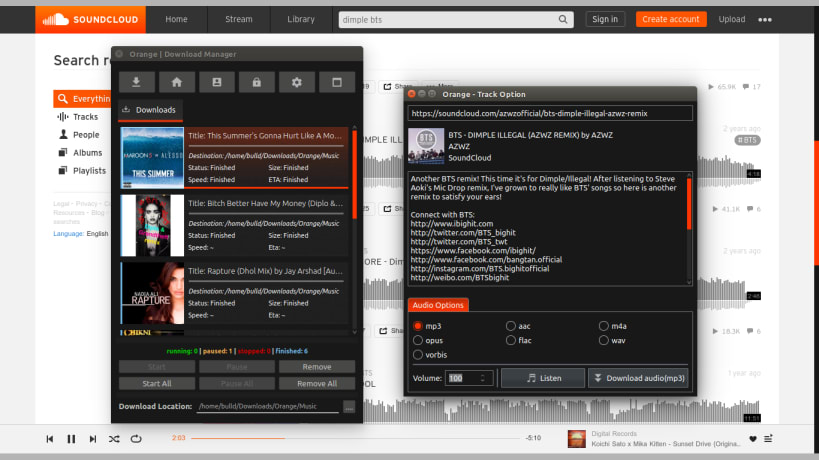The image size is (819, 460).
Task: Click the BTS track artwork in Track Option
Action: [x=426, y=146]
